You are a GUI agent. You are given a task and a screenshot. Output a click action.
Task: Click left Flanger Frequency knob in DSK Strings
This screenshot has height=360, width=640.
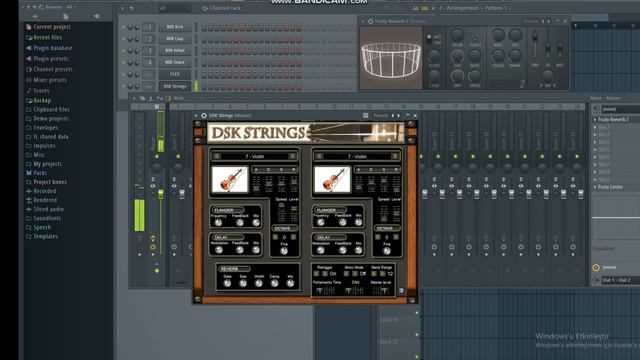218,222
